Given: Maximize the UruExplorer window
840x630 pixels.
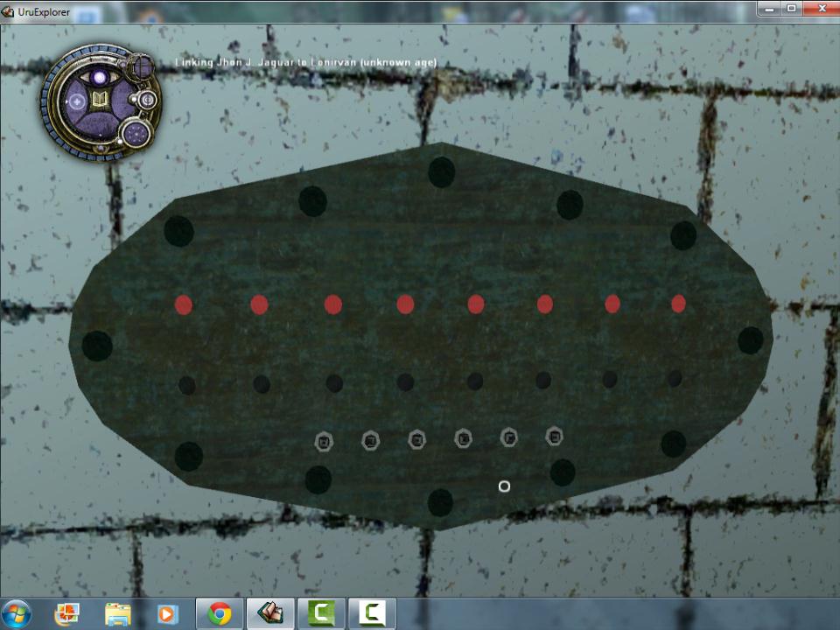Looking at the screenshot, I should click(x=792, y=8).
